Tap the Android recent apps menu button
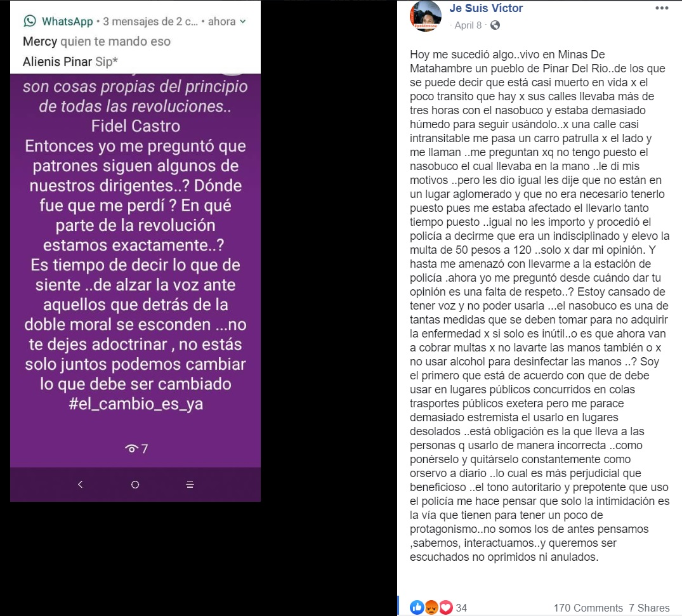Viewport: 682px width, 616px height. (x=190, y=484)
